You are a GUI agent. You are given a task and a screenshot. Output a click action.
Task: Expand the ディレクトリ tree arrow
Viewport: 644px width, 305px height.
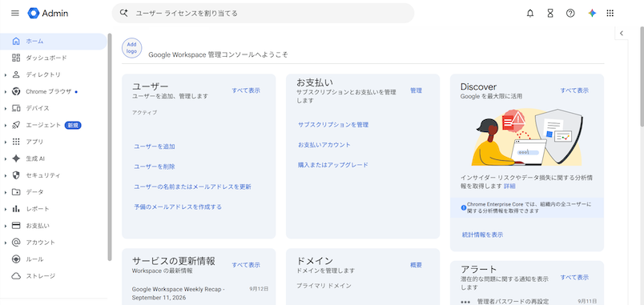[6, 75]
